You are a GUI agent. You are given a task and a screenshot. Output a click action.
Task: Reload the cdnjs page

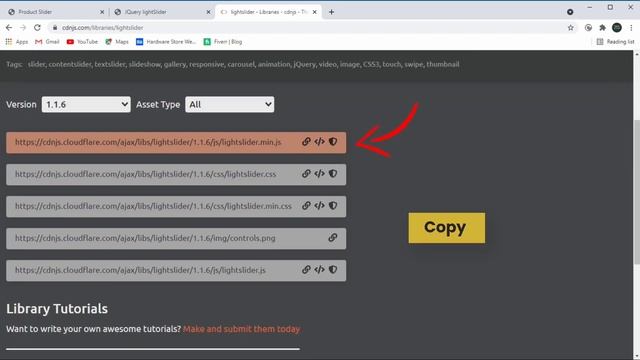coord(37,27)
